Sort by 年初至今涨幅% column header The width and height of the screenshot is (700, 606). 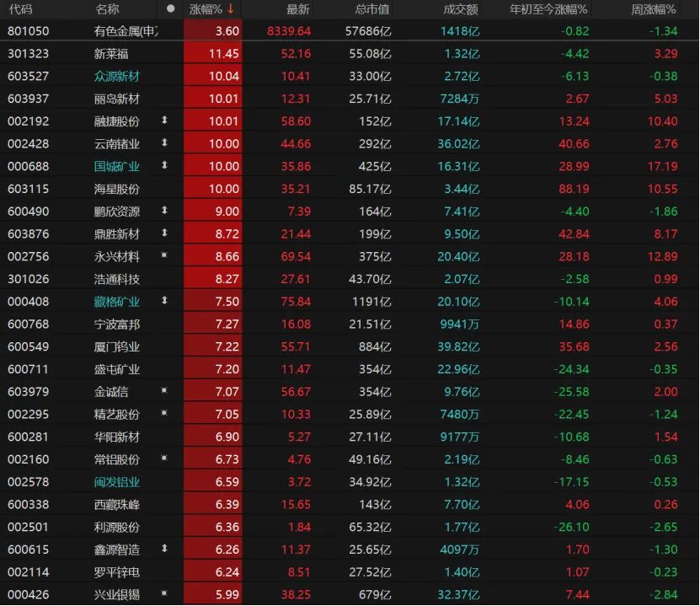tap(548, 9)
